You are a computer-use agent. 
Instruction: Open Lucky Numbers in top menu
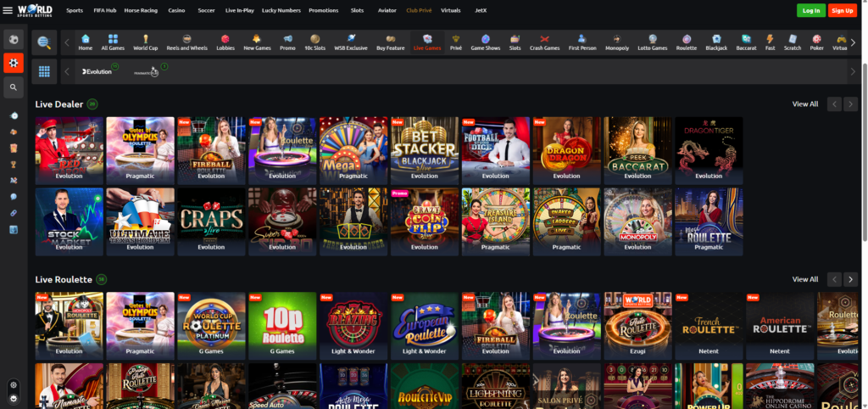point(281,10)
